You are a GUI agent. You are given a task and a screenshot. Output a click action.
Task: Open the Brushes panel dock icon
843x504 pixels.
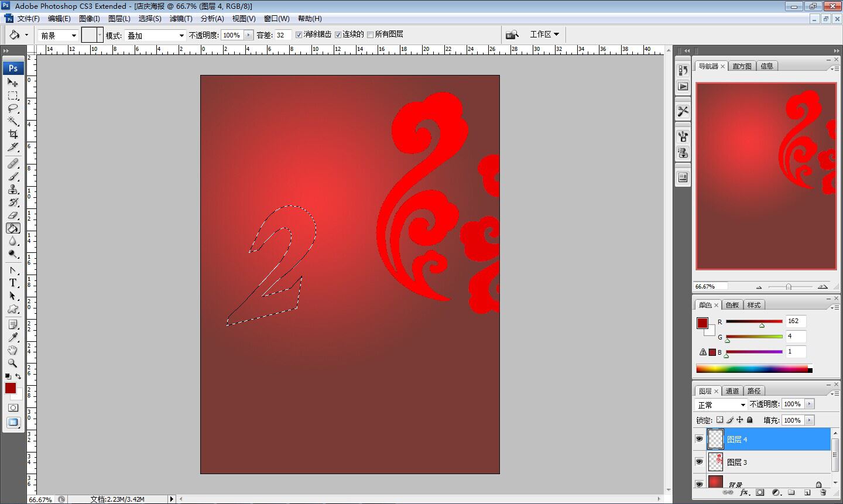click(683, 137)
